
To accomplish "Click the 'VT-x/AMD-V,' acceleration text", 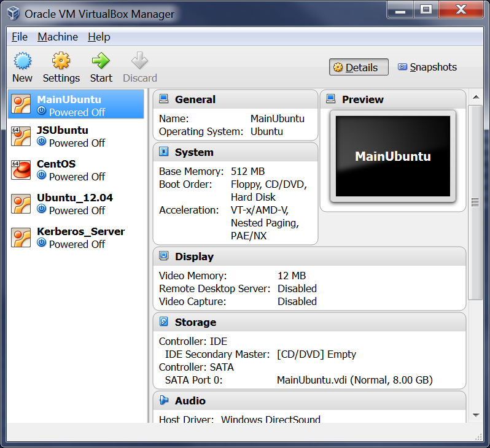I will tap(259, 210).
